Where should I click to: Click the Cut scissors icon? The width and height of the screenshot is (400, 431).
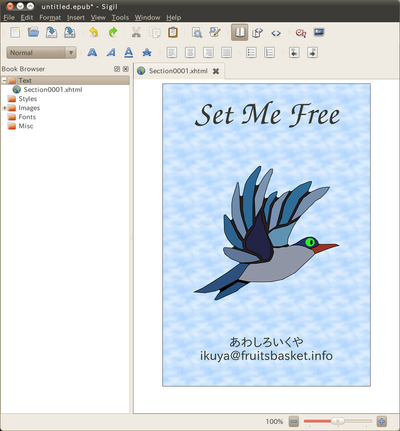[136, 32]
